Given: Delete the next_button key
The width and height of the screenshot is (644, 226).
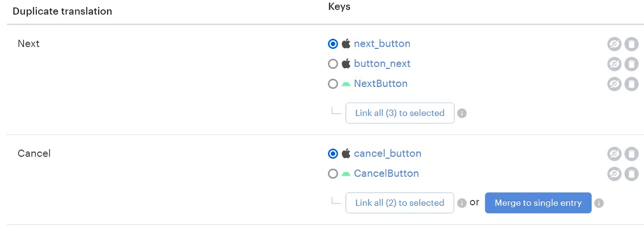Looking at the screenshot, I should [x=631, y=44].
